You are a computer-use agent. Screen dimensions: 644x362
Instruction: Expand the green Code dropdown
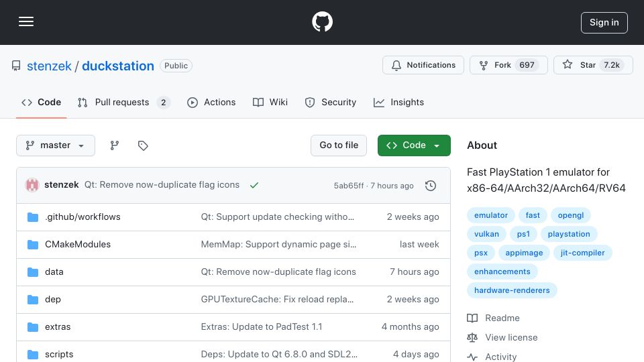[x=414, y=145]
